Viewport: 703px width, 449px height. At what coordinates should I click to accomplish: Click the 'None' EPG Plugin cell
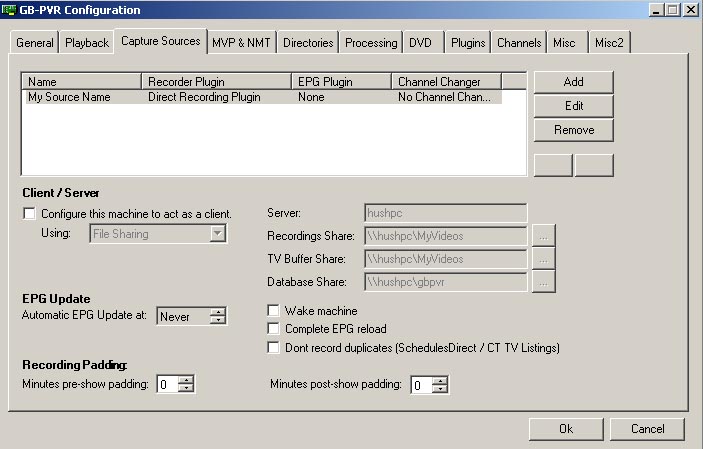point(311,97)
